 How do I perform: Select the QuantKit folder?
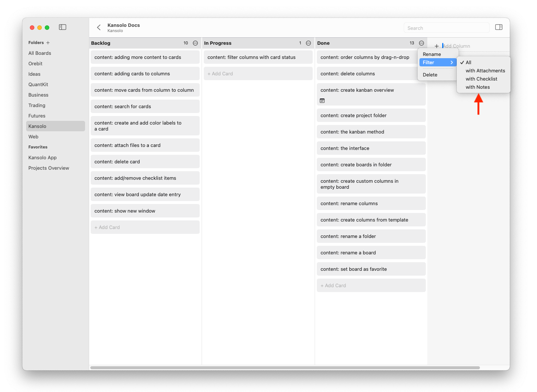coord(56,85)
